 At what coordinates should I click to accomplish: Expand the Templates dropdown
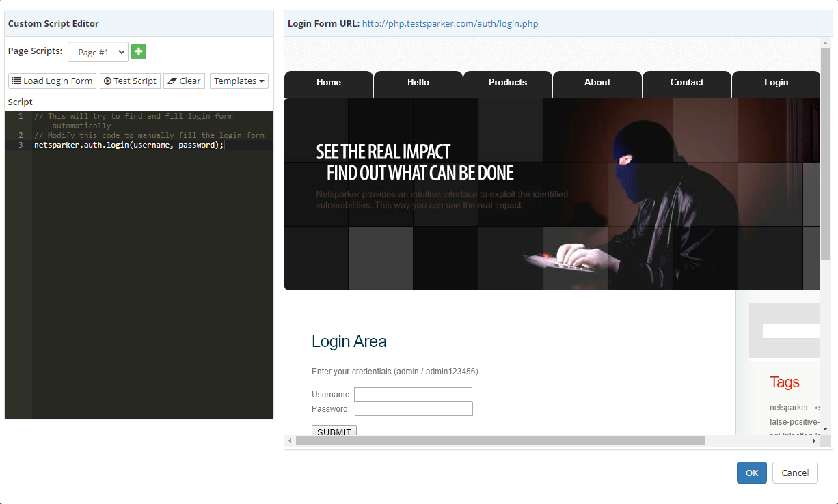[x=239, y=81]
